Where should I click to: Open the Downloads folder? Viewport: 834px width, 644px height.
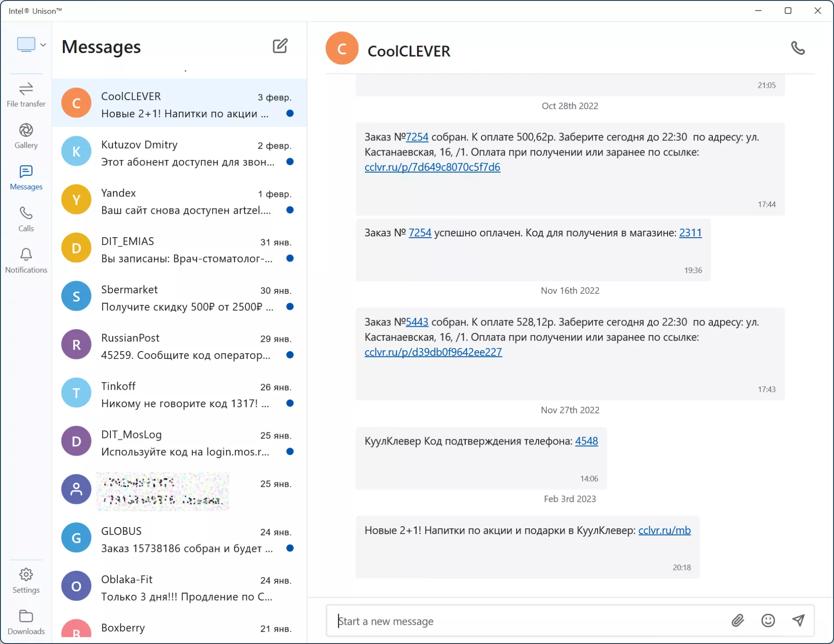pyautogui.click(x=26, y=622)
